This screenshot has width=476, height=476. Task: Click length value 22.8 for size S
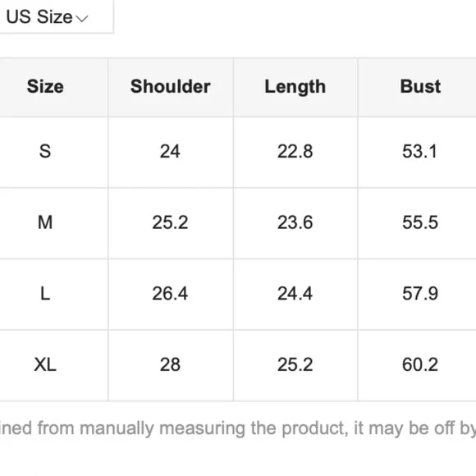coord(295,151)
